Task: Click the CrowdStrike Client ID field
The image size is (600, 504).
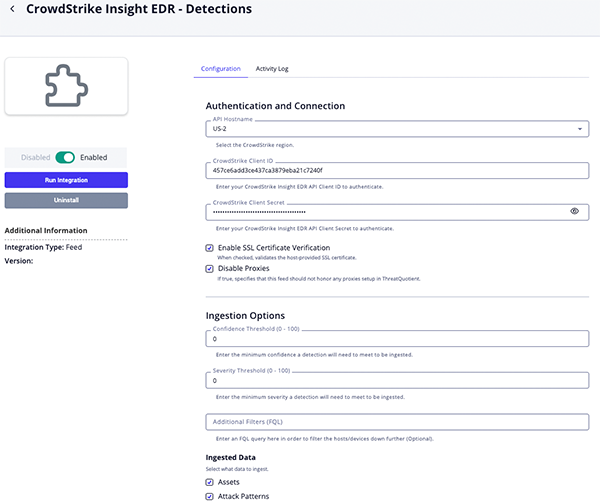Action: coord(397,171)
